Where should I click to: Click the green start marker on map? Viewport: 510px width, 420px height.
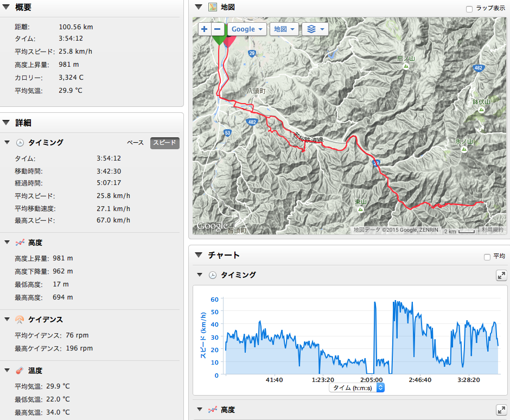click(x=219, y=39)
